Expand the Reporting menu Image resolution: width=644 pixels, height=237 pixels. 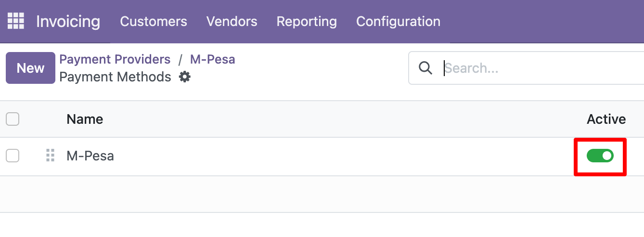pyautogui.click(x=307, y=22)
